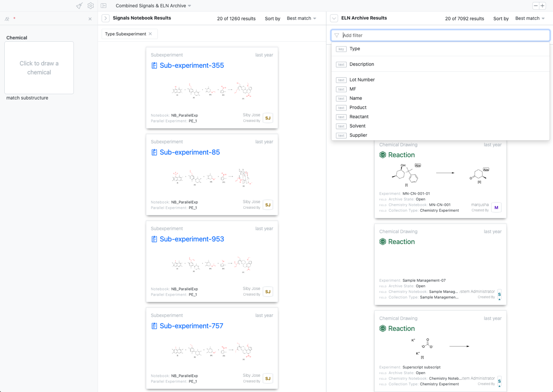Screen dimensions: 553x392
Task: Click the SJ avatar on Sub-experiment-953
Action: [268, 291]
